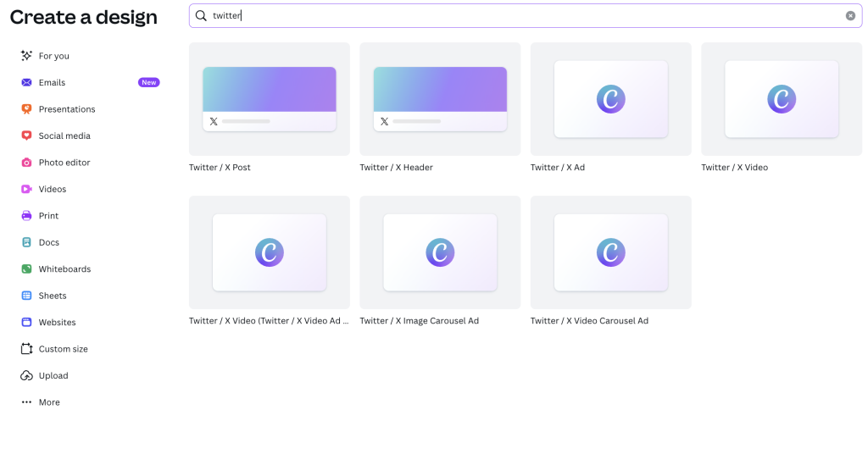
Task: Click the Upload cloud icon
Action: pyautogui.click(x=26, y=375)
